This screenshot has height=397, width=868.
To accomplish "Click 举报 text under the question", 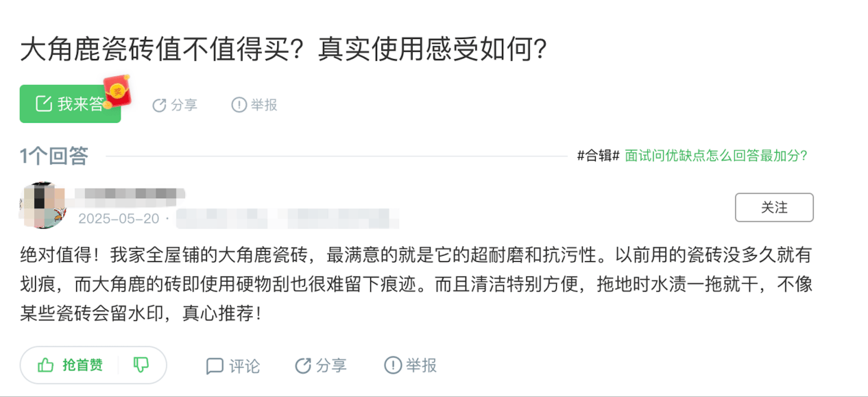I will (x=264, y=105).
